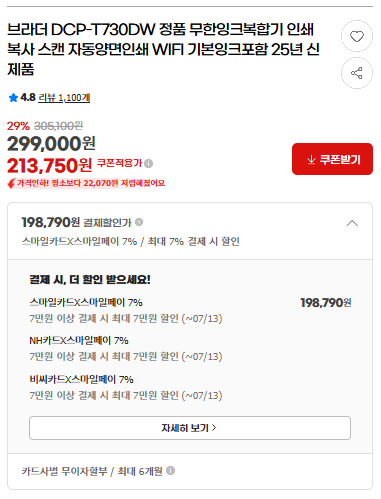
Task: Click the blue star rating icon
Action: click(13, 98)
